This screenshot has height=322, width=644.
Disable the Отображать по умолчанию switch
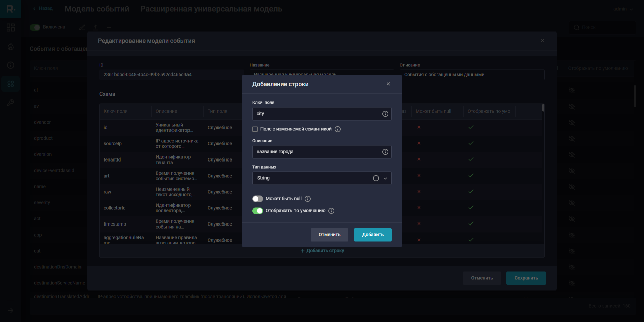258,211
